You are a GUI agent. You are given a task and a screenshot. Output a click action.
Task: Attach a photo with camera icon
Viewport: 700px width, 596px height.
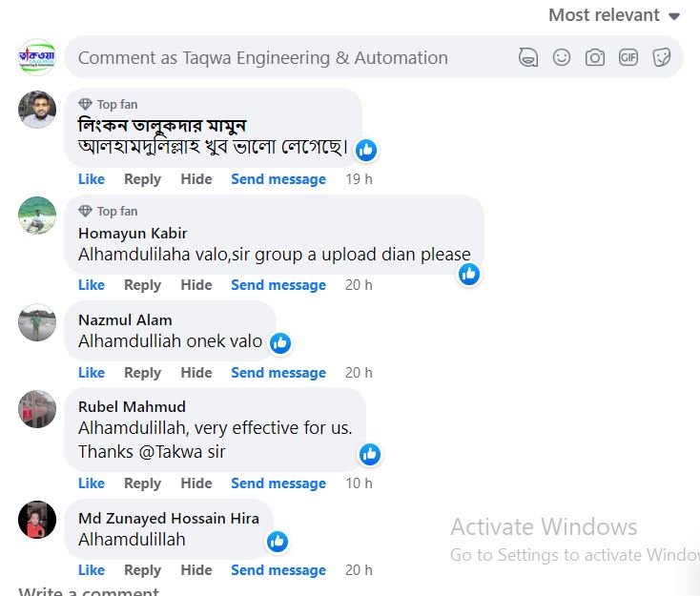[x=595, y=57]
